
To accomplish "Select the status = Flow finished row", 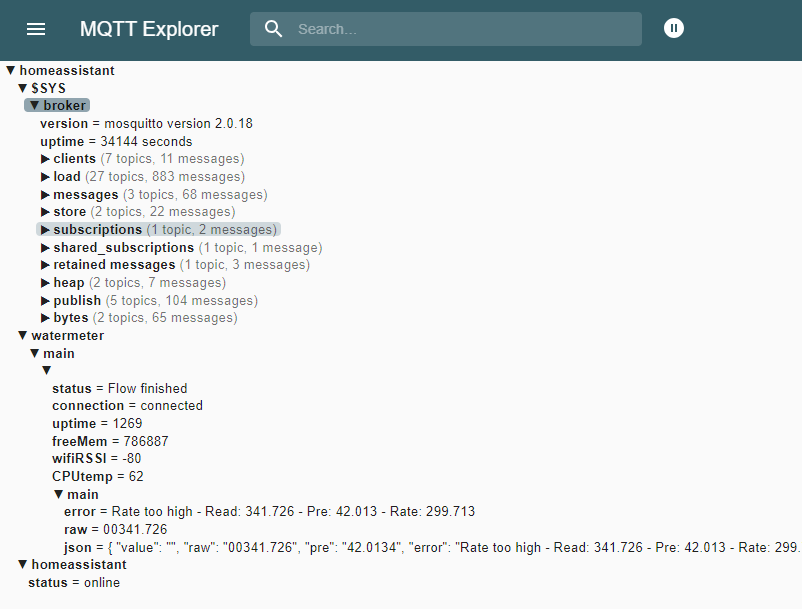I will (x=120, y=389).
